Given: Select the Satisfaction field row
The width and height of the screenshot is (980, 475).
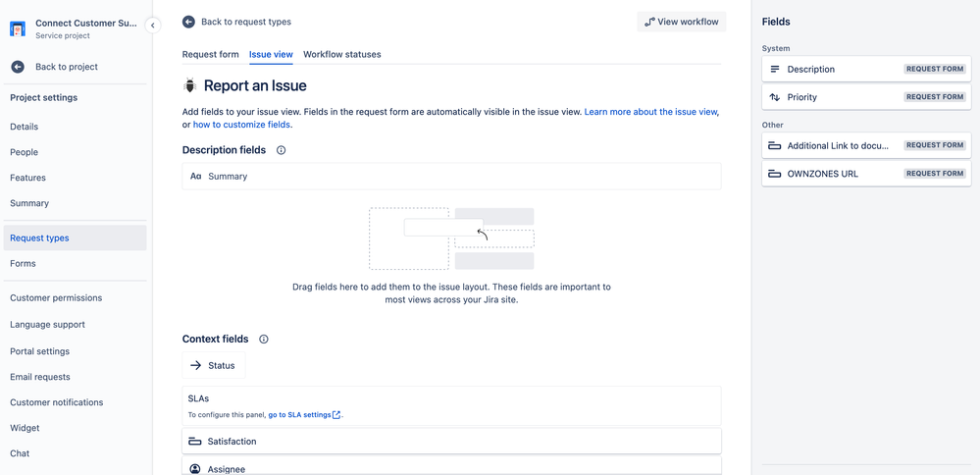Looking at the screenshot, I should pos(451,442).
